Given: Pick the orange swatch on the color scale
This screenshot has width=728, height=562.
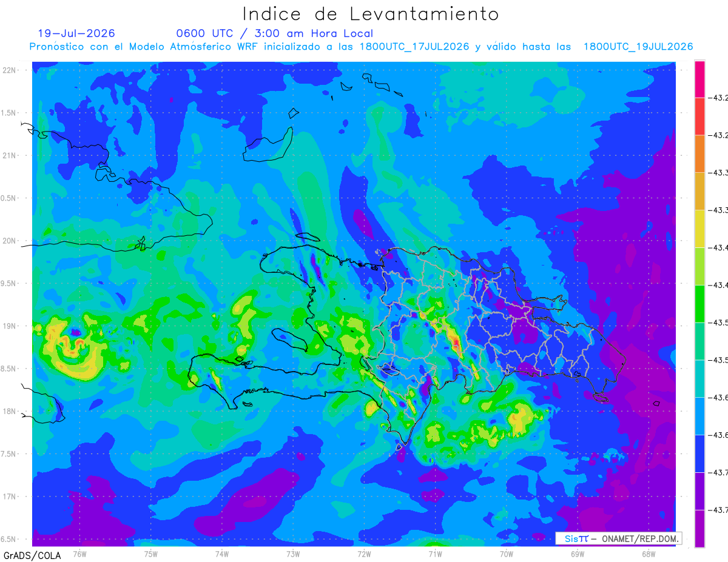Looking at the screenshot, I should click(699, 153).
